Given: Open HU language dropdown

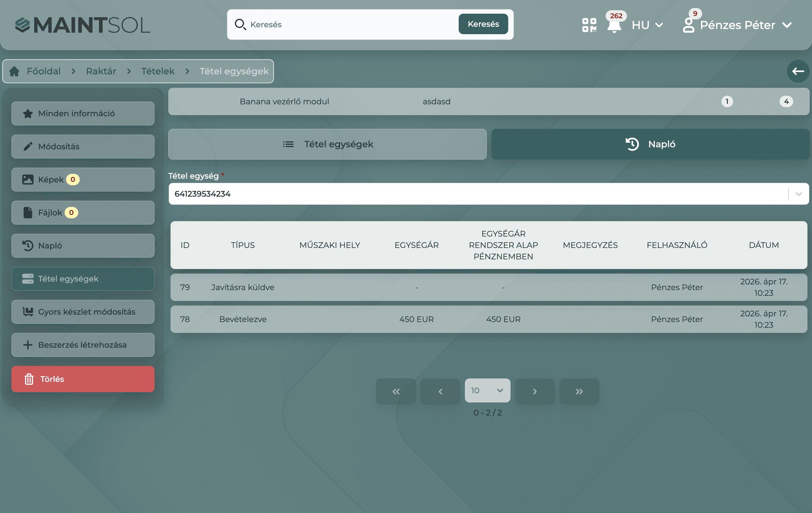Looking at the screenshot, I should [x=647, y=25].
